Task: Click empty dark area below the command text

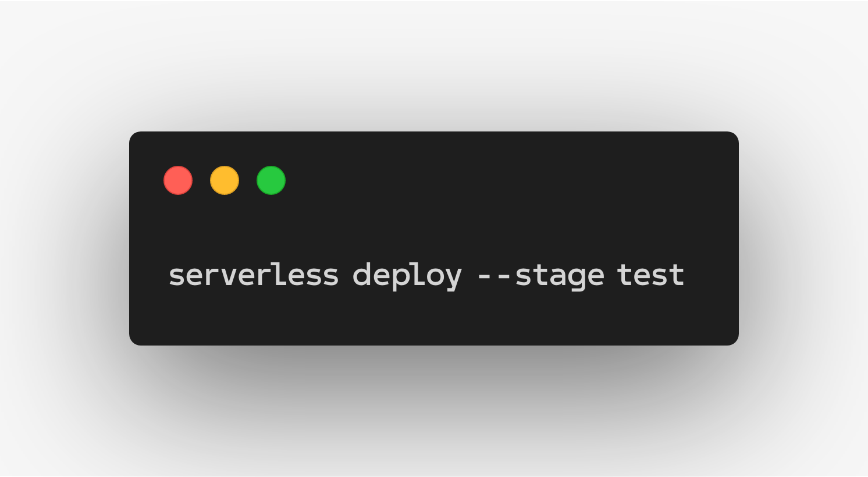Action: [433, 320]
